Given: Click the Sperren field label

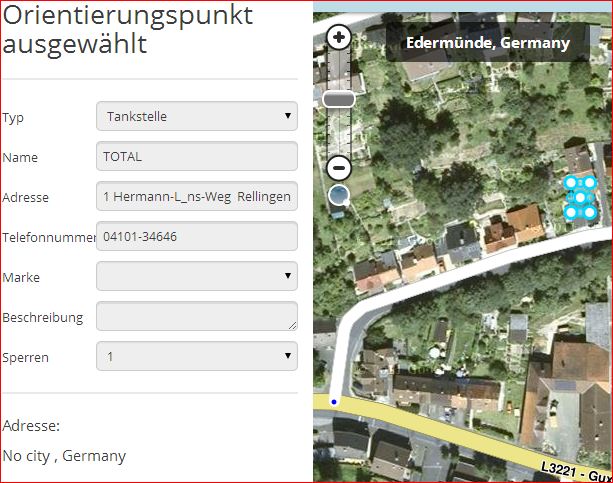Looking at the screenshot, I should [x=25, y=357].
